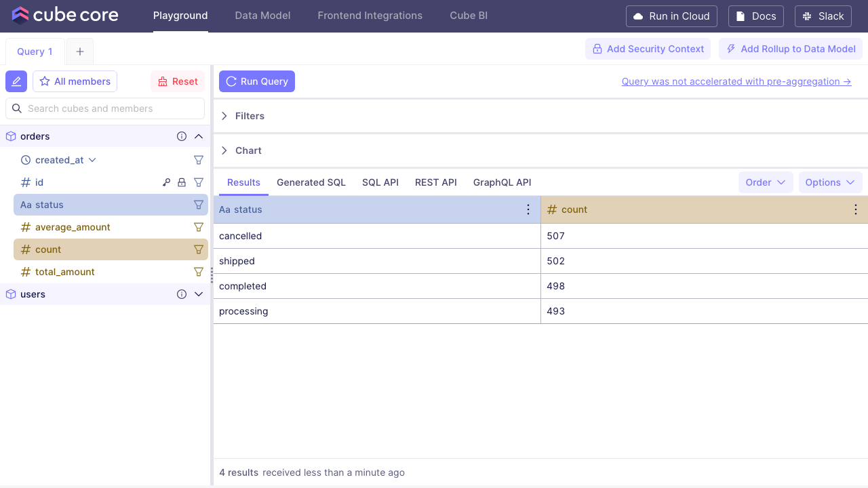Click the plus icon to add query tab

[80, 52]
